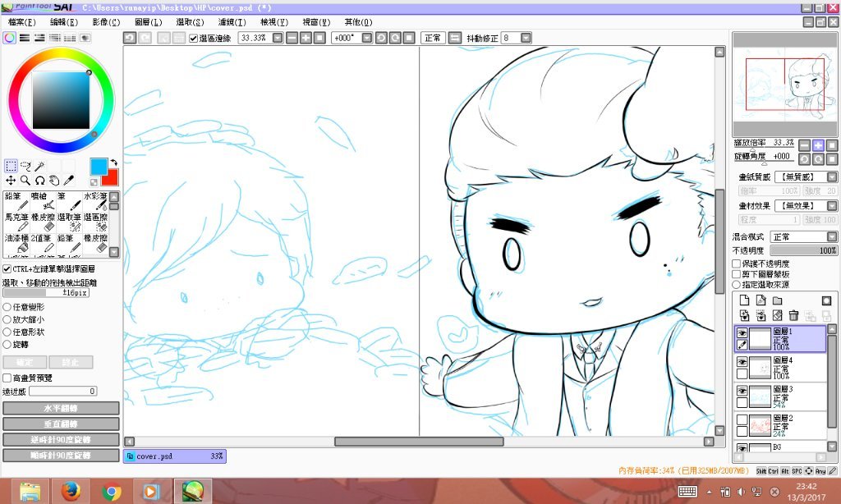Viewport: 841px width, 504px height.
Task: Toggle CTRL+左鍵單擊選擇圖層 checkbox
Action: click(7, 268)
